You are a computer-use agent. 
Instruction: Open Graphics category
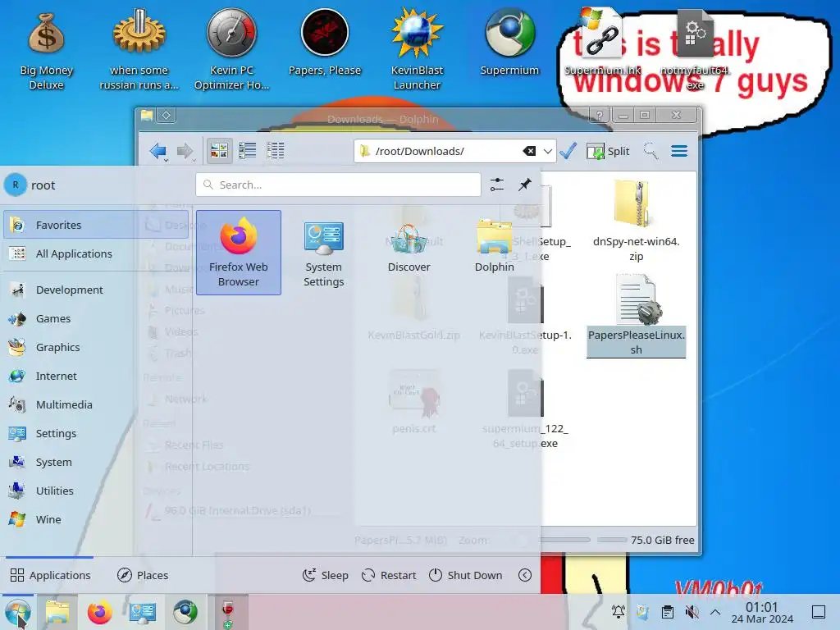click(x=96, y=347)
